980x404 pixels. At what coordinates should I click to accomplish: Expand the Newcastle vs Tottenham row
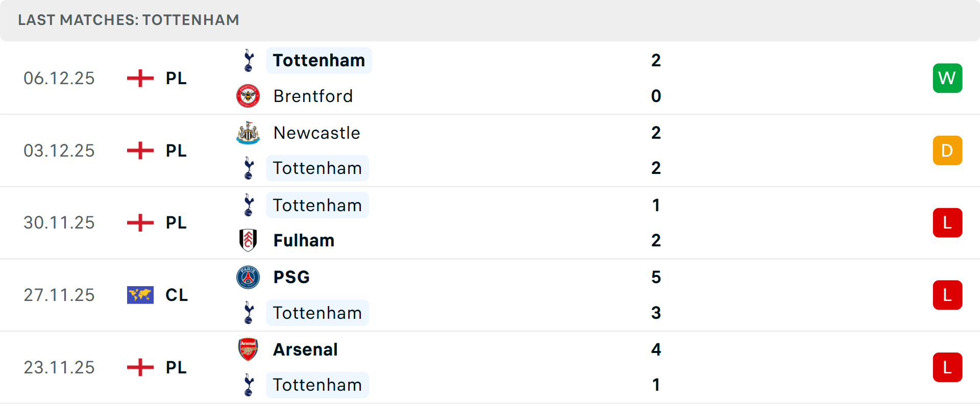click(x=490, y=150)
